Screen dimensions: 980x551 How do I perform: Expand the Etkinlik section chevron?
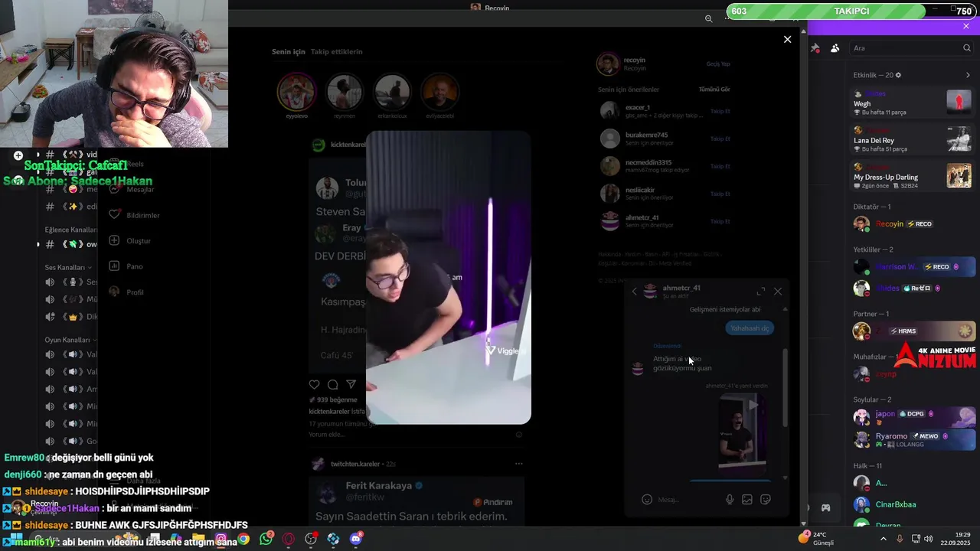click(x=968, y=75)
